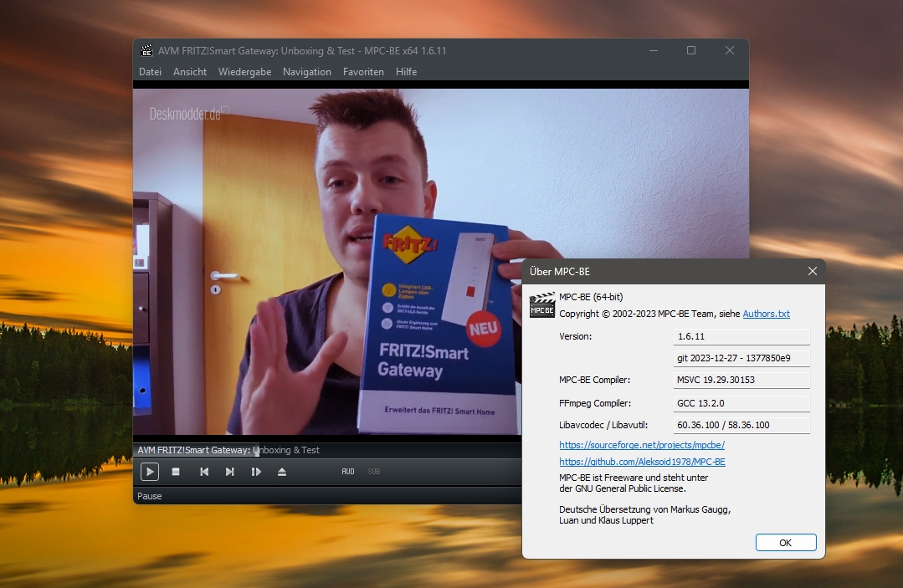This screenshot has width=903, height=588.
Task: Click the 'FFmpeg Compiler:' label
Action: click(x=595, y=403)
